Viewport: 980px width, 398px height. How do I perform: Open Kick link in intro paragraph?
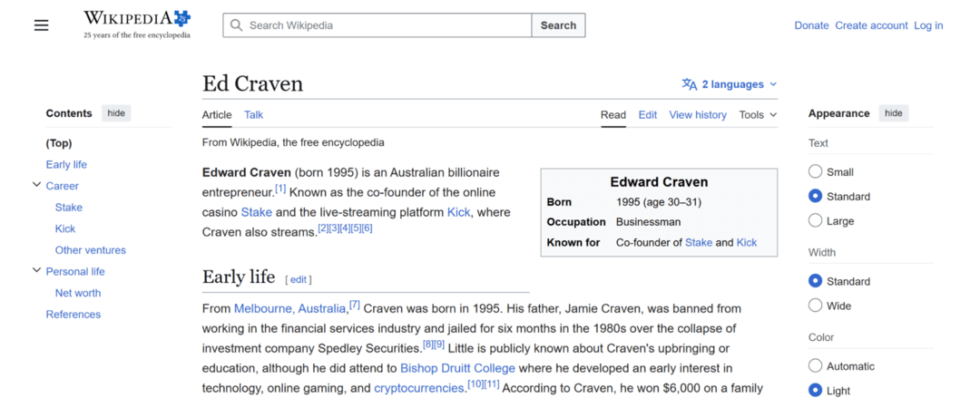tap(458, 212)
